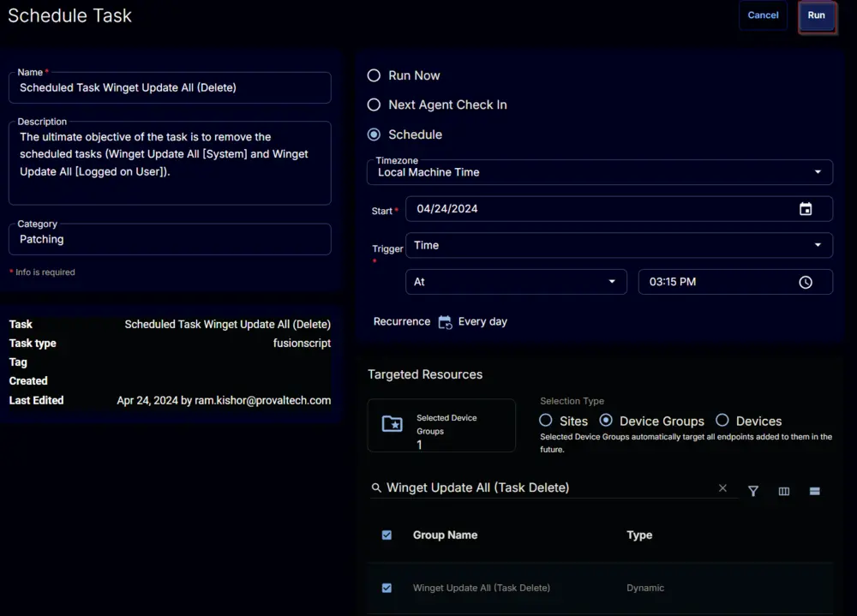
Task: Click the Start date field 04/24/2024
Action: (x=619, y=209)
